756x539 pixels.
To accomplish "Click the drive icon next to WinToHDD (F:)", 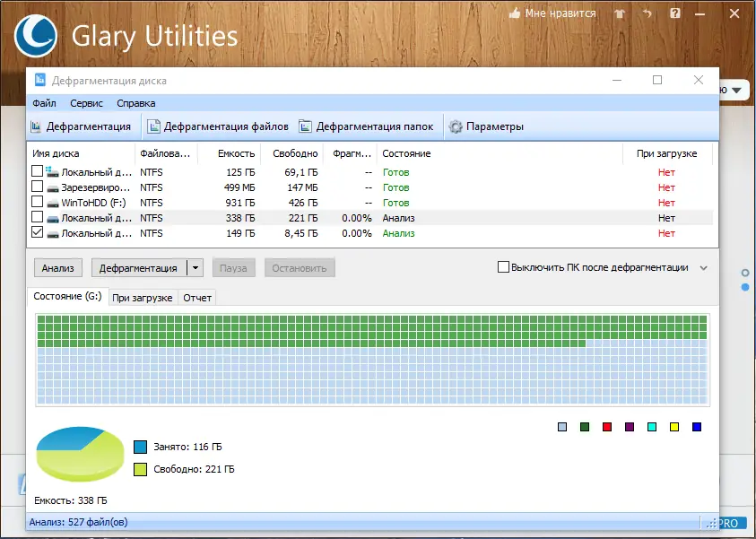I will click(x=53, y=203).
